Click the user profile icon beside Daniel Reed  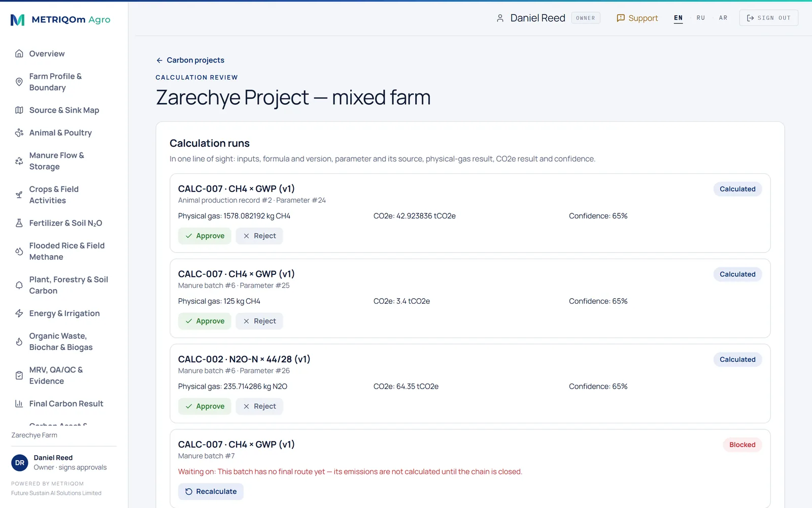[x=500, y=18]
